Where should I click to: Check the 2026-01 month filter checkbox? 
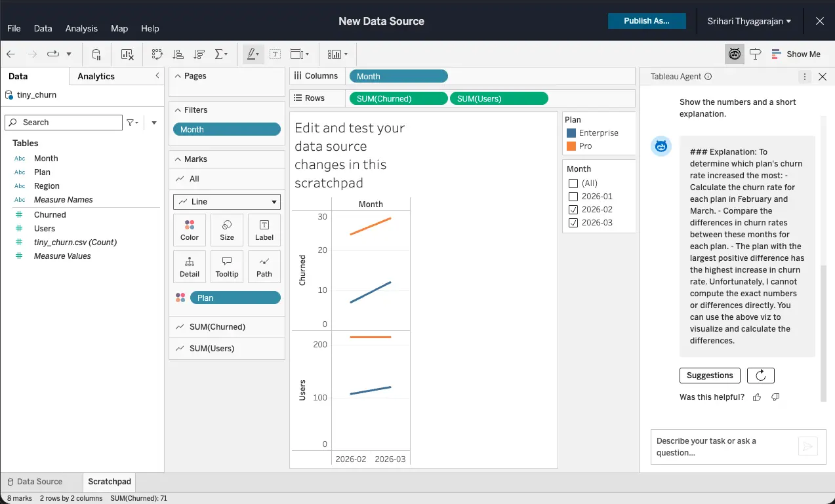pyautogui.click(x=573, y=197)
